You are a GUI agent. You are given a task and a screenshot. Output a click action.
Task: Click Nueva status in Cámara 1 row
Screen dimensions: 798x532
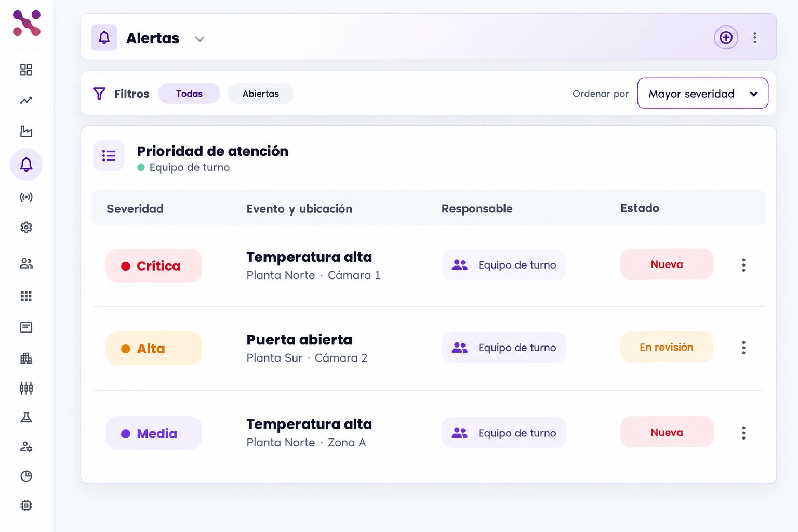(667, 264)
